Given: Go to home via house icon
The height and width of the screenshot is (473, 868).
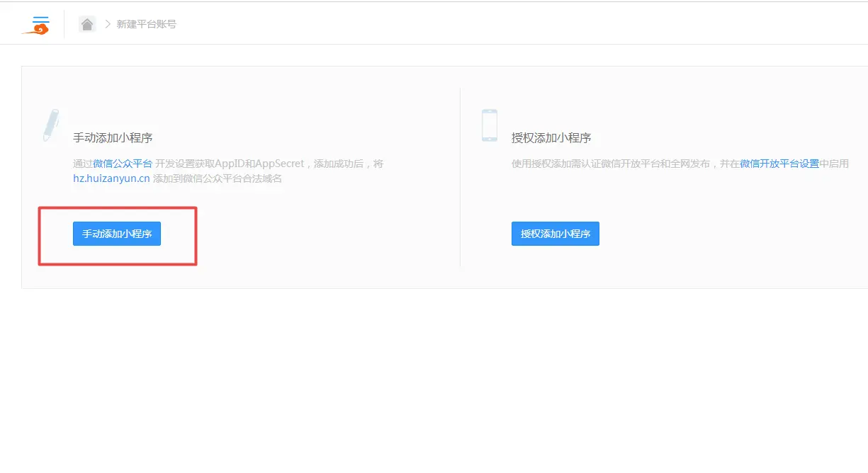Looking at the screenshot, I should pyautogui.click(x=87, y=24).
